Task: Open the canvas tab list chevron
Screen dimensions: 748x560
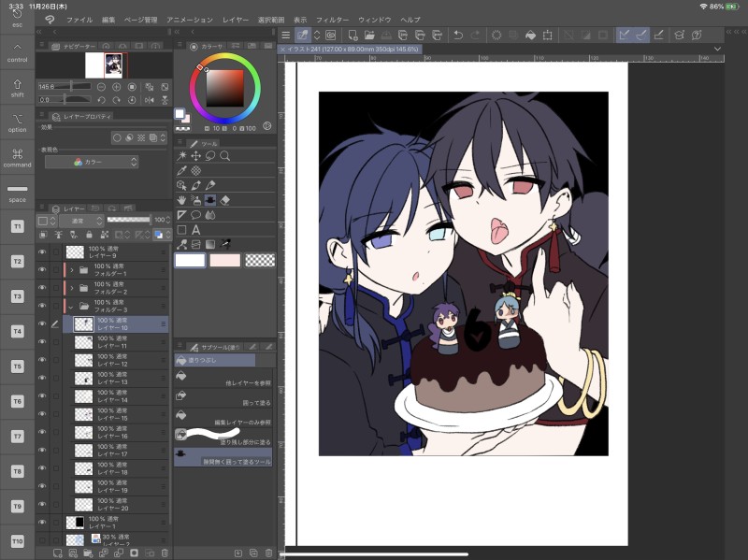Action: (717, 50)
